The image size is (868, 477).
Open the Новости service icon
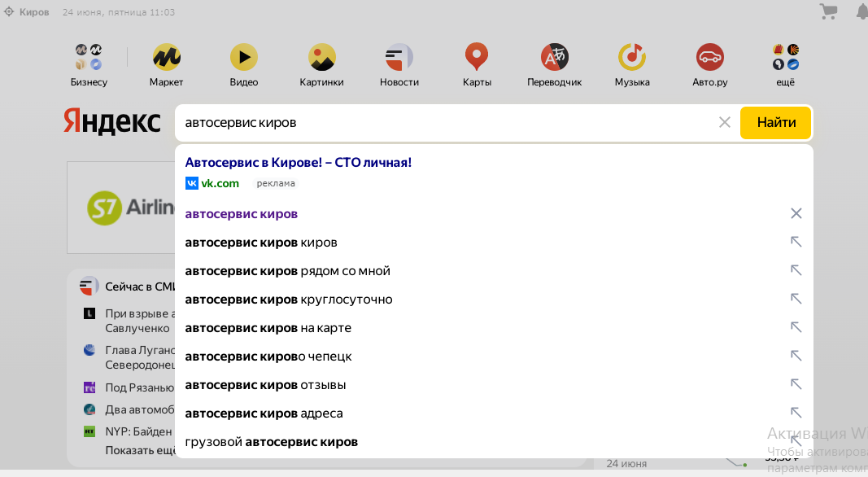[399, 57]
